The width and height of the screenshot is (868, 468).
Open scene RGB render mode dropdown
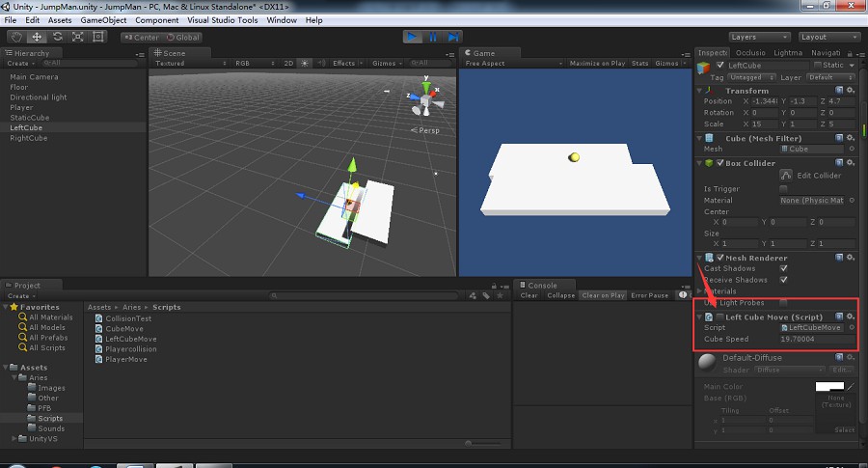click(x=254, y=63)
